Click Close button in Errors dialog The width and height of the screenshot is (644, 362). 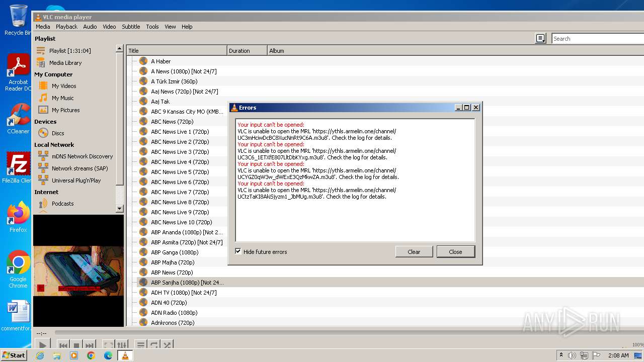(455, 252)
